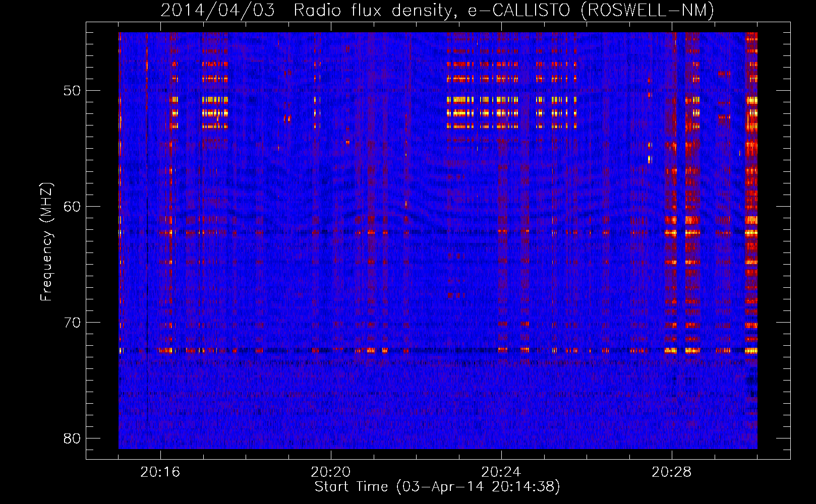Click the 20:20 time tick label
Viewport: 816px width, 504px height.
point(331,472)
